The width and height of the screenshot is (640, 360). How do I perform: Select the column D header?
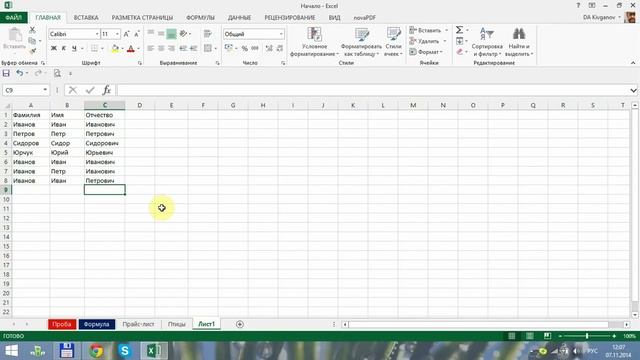(140, 105)
